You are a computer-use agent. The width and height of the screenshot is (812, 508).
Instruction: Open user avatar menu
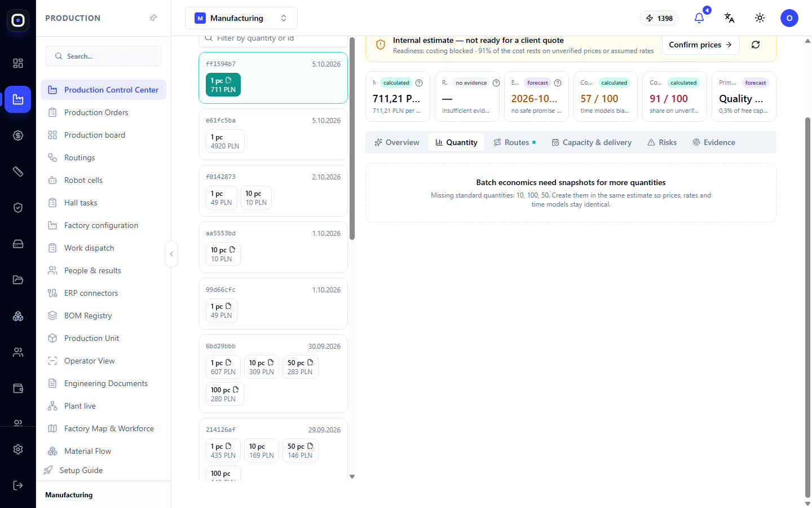(x=789, y=18)
